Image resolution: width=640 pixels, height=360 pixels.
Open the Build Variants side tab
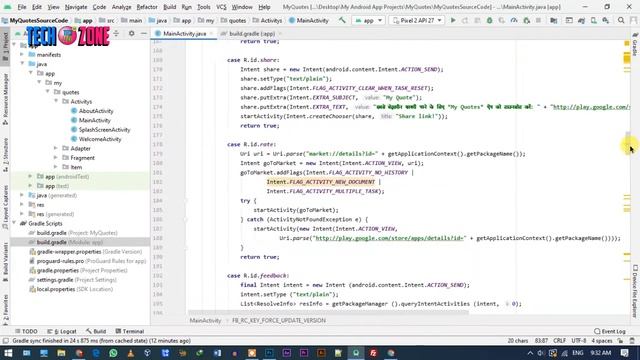5,261
